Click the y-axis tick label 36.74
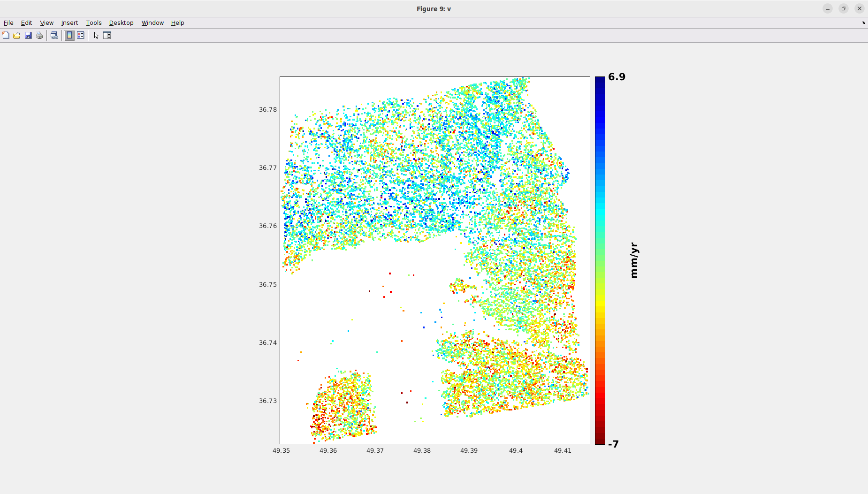Viewport: 868px width, 494px height. 268,342
